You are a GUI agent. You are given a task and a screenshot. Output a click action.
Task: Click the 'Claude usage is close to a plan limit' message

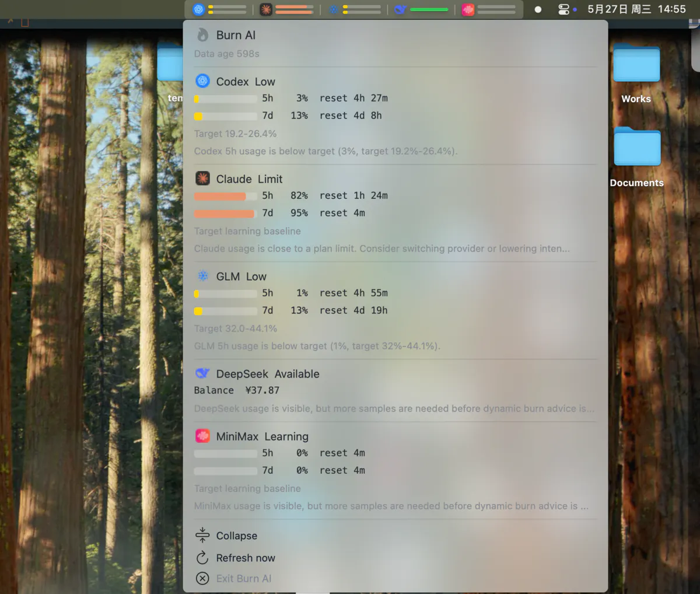(381, 249)
